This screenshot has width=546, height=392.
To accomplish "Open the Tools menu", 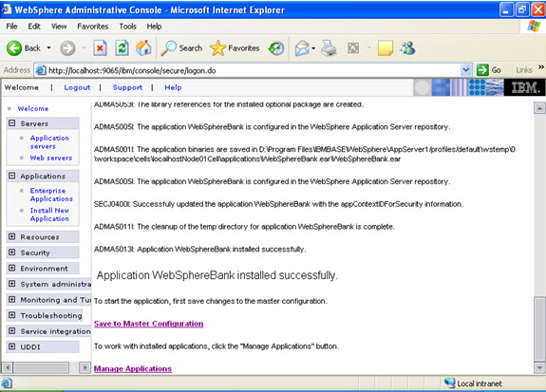I will point(128,27).
